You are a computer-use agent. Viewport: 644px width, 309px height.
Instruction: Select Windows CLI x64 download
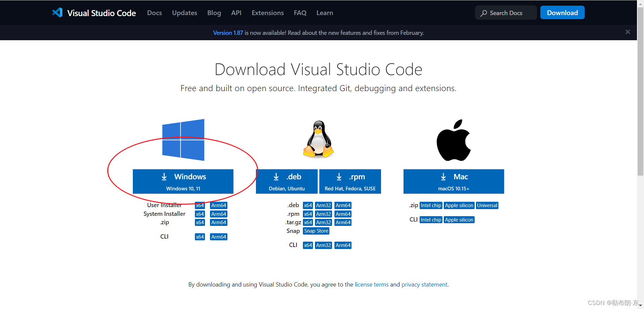(200, 237)
